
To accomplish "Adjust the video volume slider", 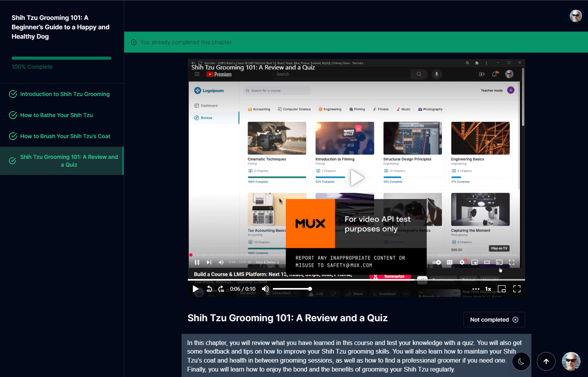I will [x=291, y=289].
